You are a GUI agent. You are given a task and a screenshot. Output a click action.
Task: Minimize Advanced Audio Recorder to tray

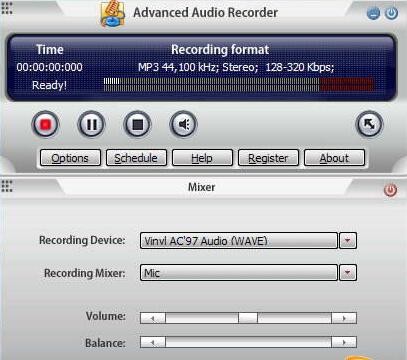(x=373, y=14)
